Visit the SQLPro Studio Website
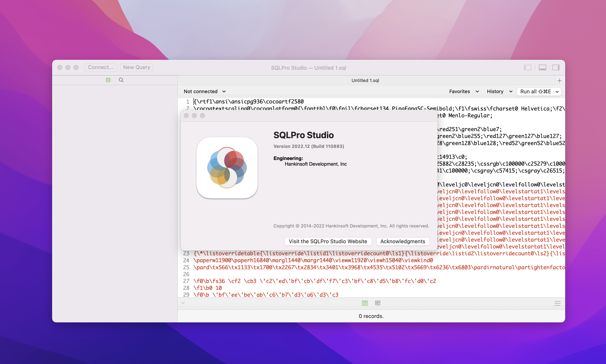606x364 pixels. point(328,241)
